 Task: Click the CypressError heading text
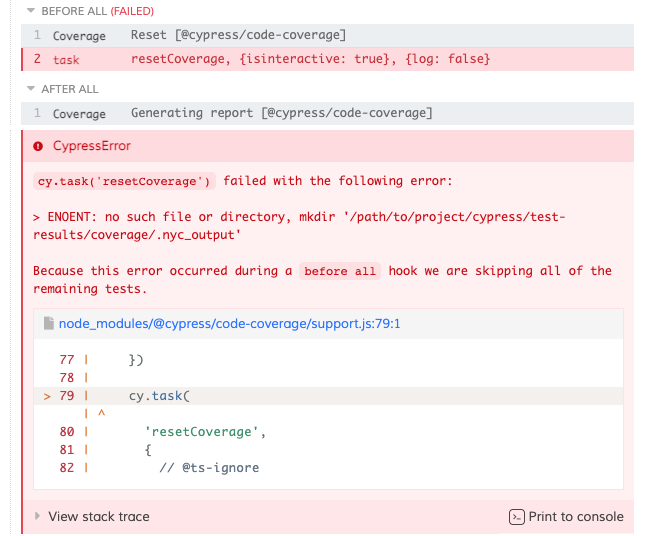(x=92, y=146)
